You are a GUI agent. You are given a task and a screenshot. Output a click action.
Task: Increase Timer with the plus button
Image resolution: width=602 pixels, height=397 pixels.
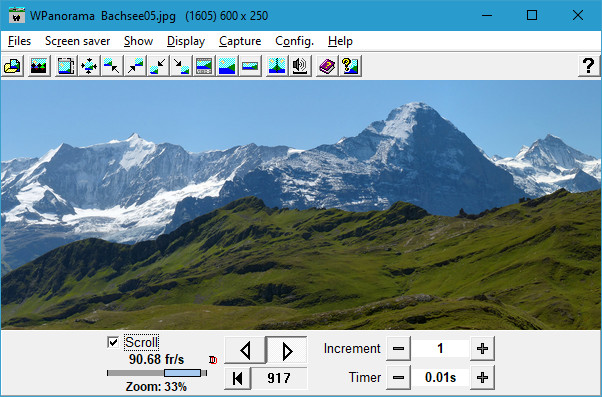(482, 378)
